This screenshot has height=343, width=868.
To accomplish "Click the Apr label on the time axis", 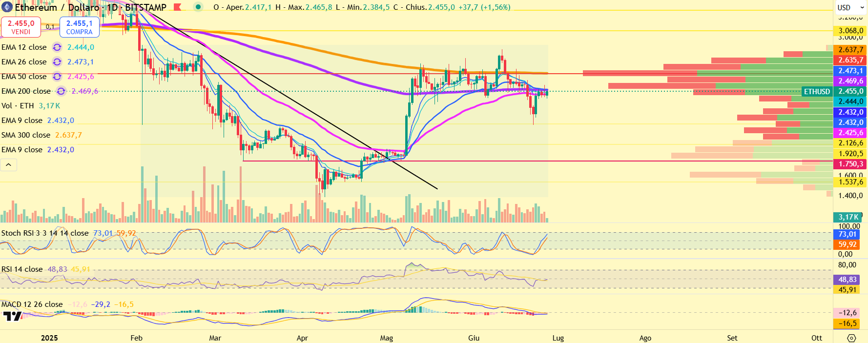I will [x=302, y=338].
